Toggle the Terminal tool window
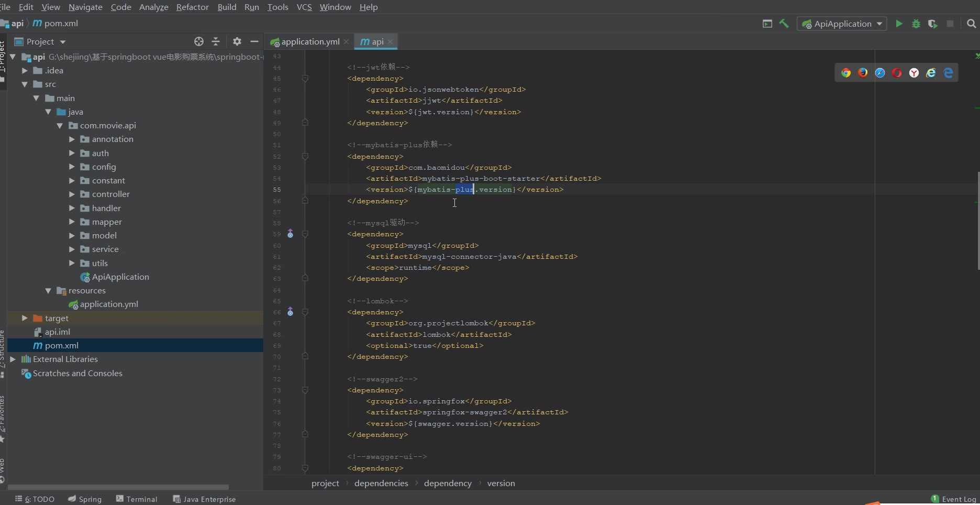The height and width of the screenshot is (505, 980). click(x=137, y=499)
